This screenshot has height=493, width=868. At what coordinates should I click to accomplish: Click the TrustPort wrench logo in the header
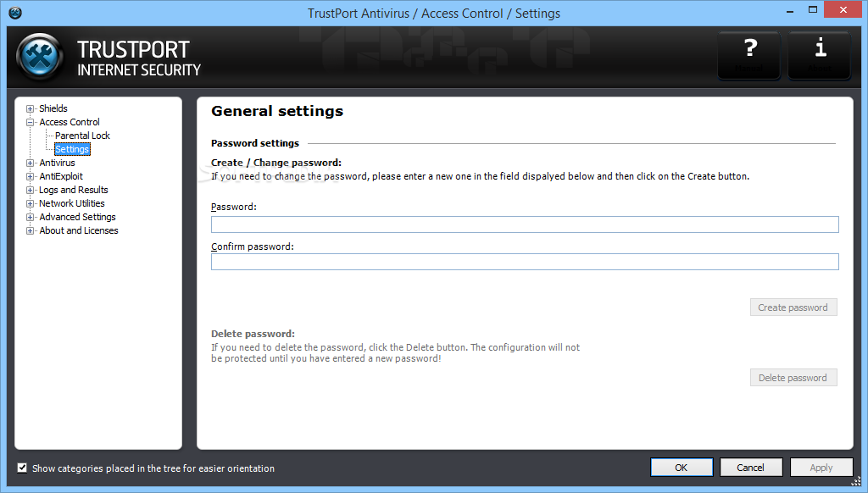(39, 56)
